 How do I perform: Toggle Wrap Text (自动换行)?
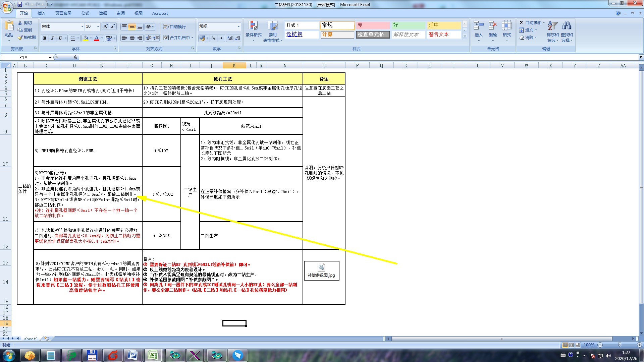click(174, 26)
